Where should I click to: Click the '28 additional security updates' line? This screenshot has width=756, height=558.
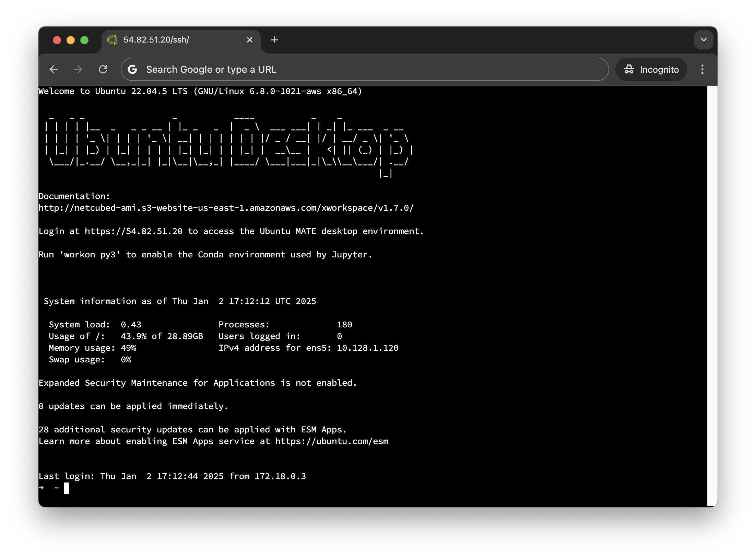(192, 430)
